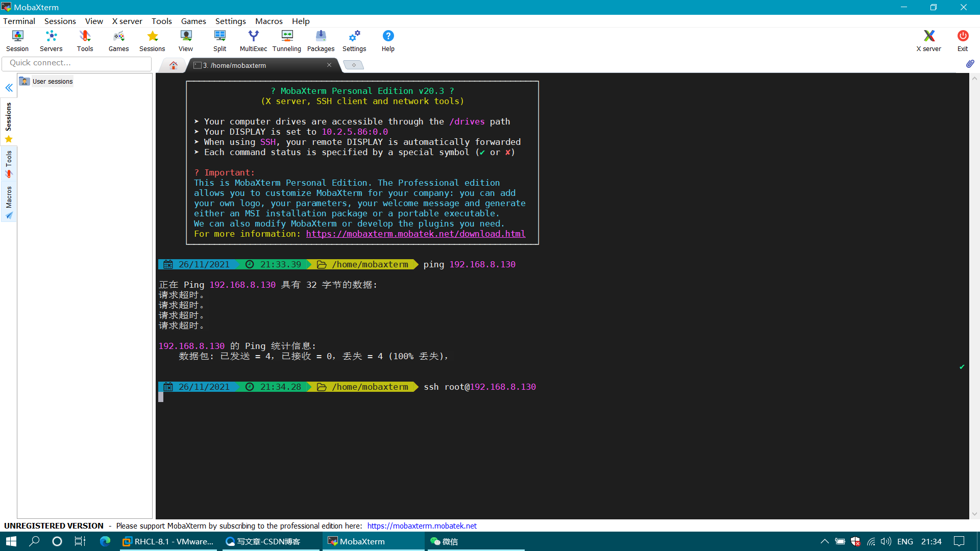Switch to CSDN blog taskbar window

[271, 541]
